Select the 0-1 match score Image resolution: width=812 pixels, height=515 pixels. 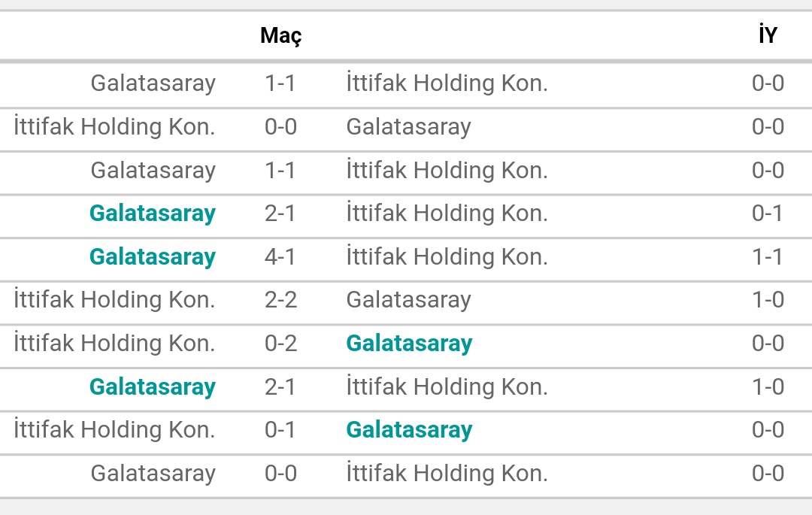pyautogui.click(x=280, y=429)
